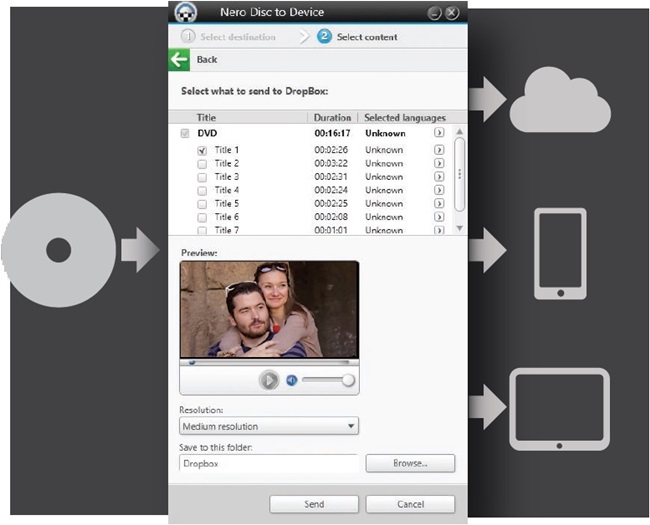Screen dimensions: 650x525
Task: Open language options for DVD row
Action: 439,133
